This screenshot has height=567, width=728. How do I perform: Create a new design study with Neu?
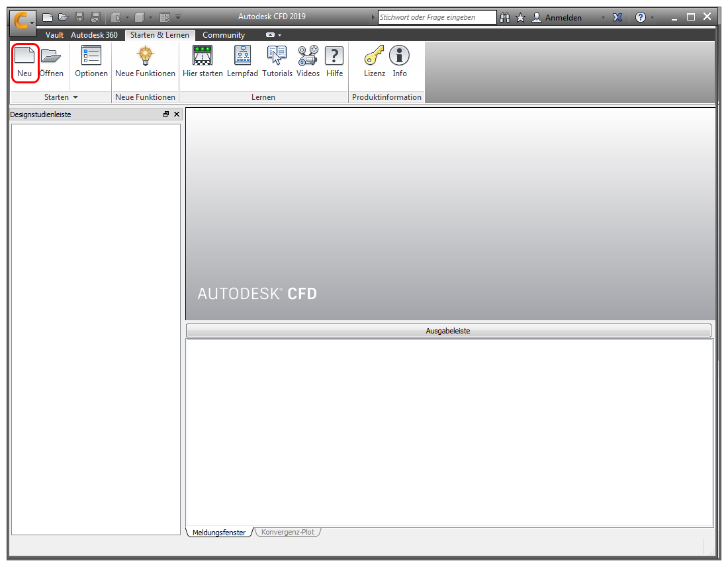pos(24,62)
